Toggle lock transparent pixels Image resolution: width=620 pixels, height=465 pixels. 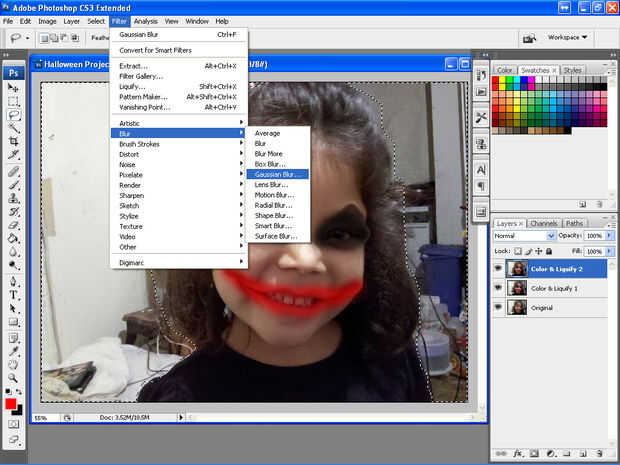[518, 251]
